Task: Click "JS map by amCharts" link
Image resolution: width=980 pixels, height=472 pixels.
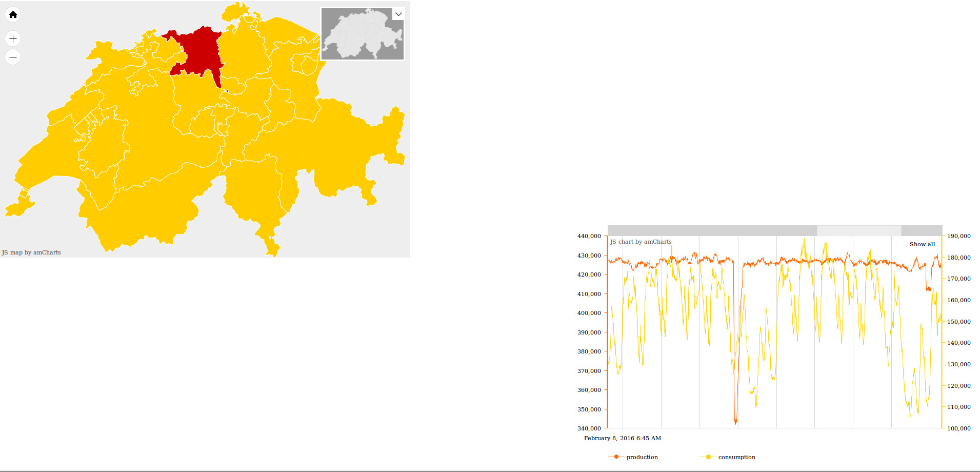Action: pos(31,252)
